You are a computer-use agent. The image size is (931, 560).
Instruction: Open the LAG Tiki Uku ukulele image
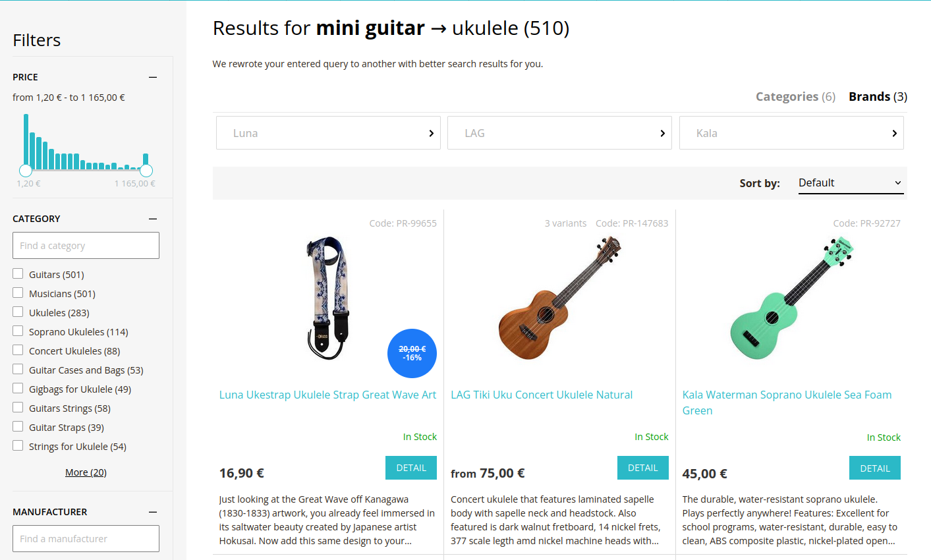click(x=559, y=298)
